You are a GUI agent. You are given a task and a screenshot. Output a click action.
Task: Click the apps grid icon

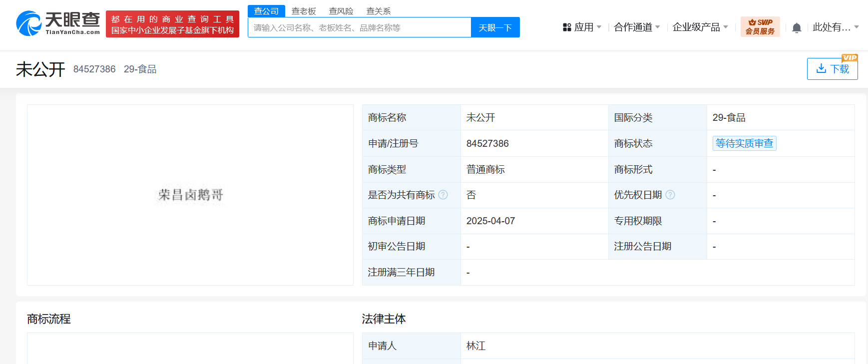coord(567,27)
